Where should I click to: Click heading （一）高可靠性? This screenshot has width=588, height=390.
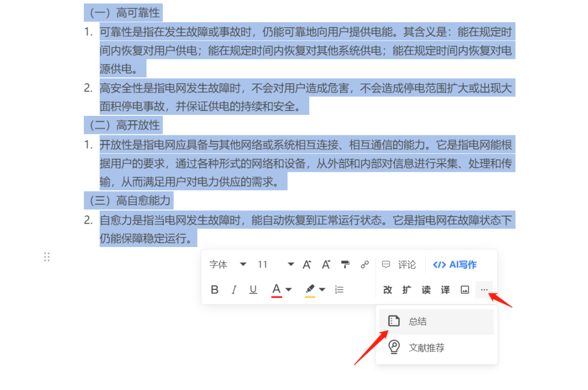tap(124, 13)
